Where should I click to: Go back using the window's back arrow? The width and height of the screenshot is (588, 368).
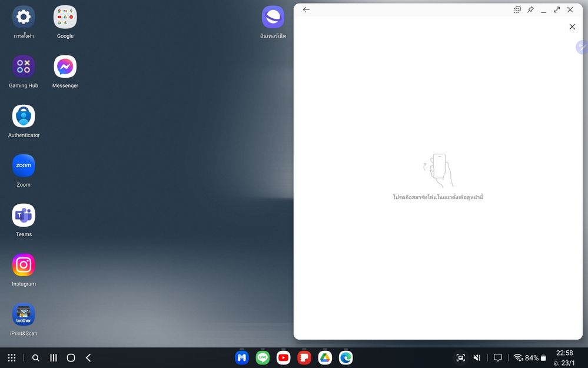tap(307, 10)
